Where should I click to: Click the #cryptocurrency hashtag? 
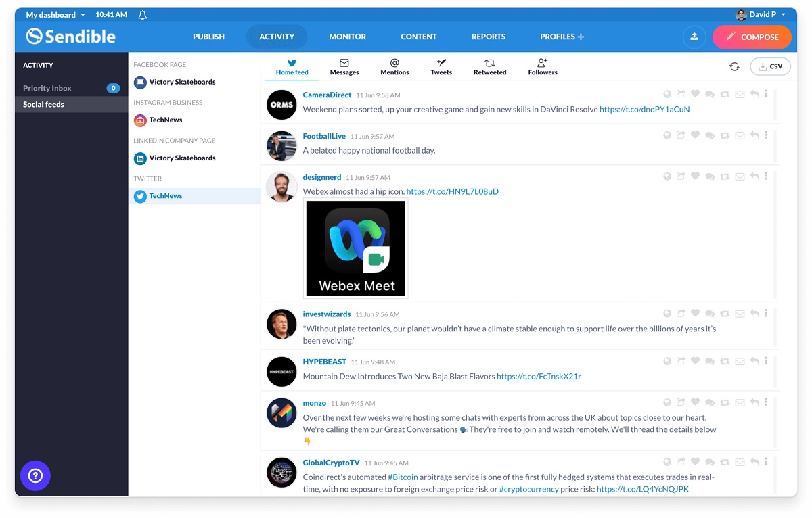[x=529, y=489]
